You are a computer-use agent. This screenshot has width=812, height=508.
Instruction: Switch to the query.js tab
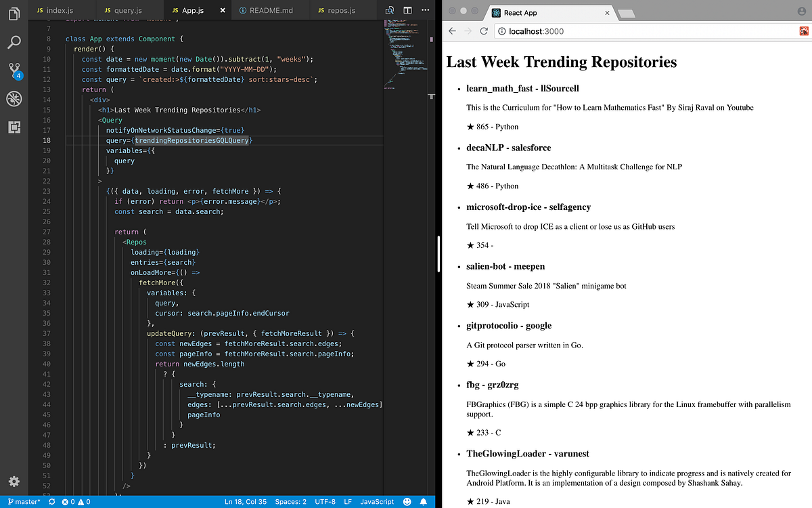[x=127, y=10]
